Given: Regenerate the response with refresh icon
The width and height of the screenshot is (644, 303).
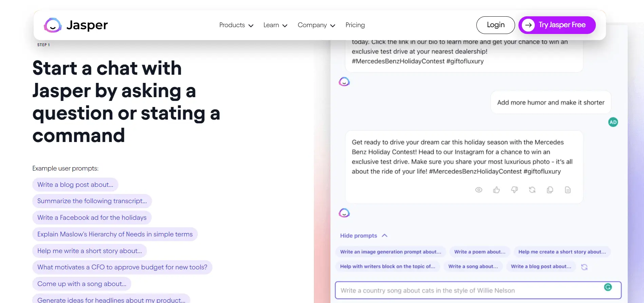Looking at the screenshot, I should coord(532,190).
